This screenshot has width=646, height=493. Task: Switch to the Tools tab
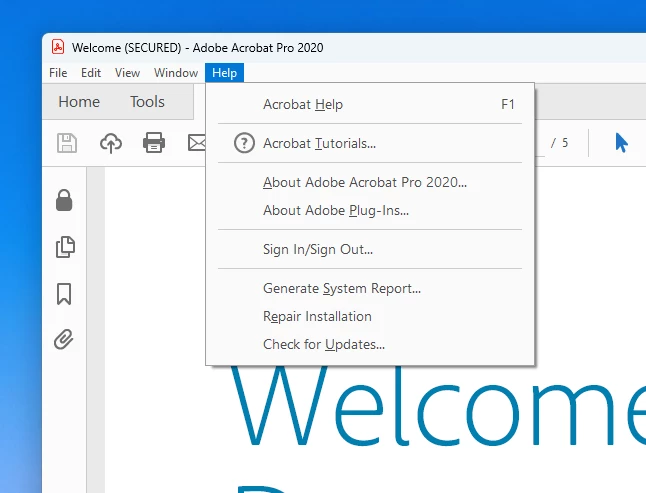click(147, 102)
